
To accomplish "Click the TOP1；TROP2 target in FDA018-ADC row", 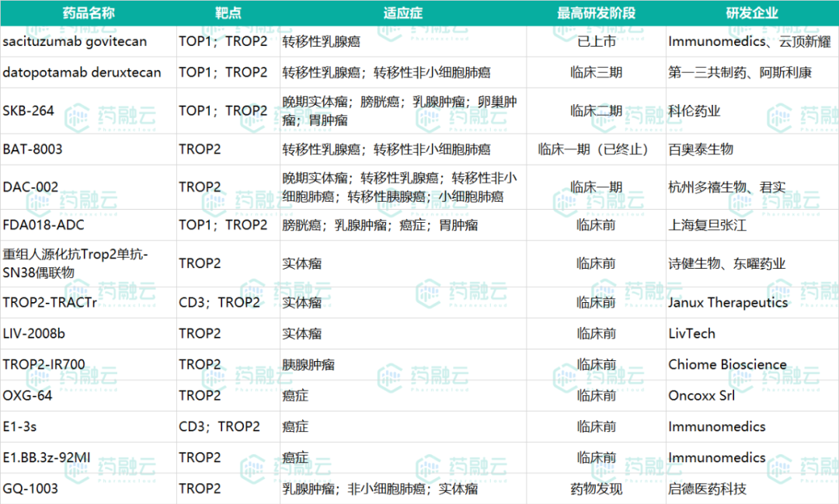I will pyautogui.click(x=228, y=225).
